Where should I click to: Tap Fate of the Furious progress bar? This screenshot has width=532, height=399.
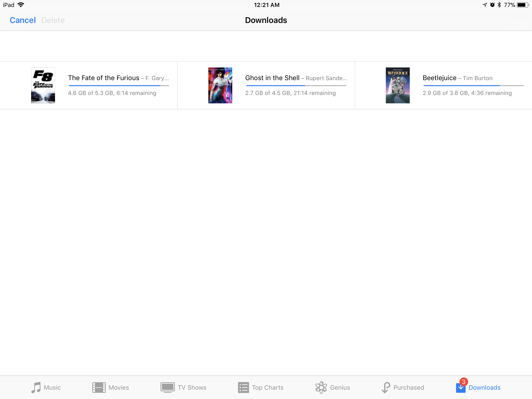(119, 85)
